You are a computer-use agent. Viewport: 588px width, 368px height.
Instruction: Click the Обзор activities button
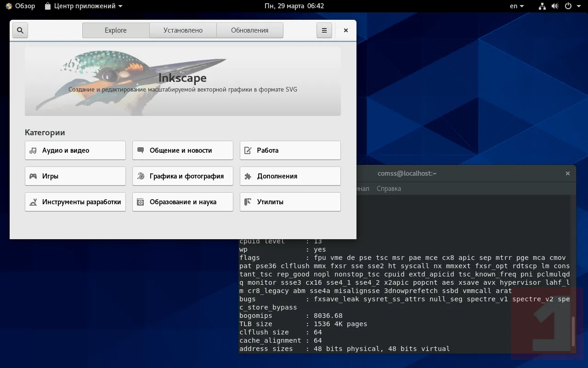[x=20, y=6]
